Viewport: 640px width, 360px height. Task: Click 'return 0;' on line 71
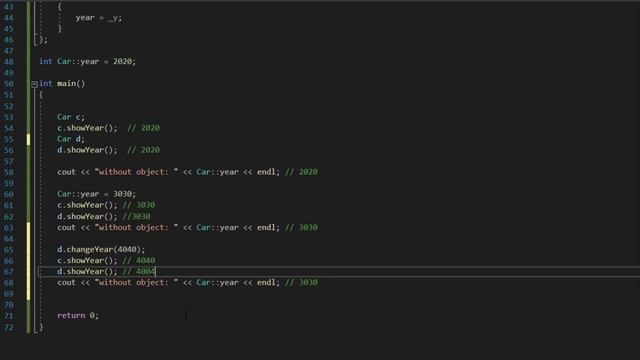pos(78,316)
